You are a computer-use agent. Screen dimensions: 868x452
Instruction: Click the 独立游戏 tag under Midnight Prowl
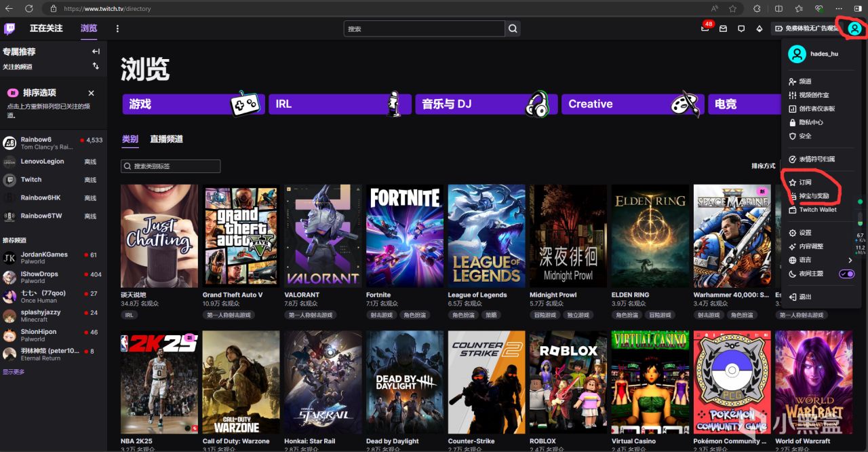click(578, 315)
